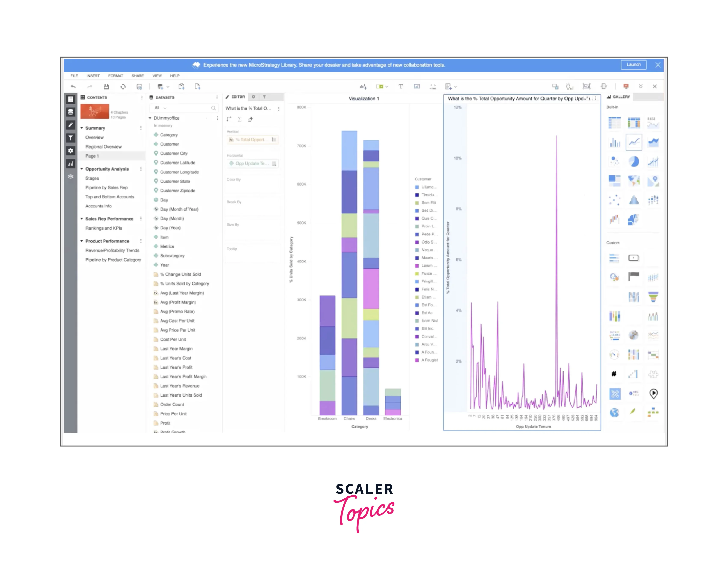Add a Text box from toolbar

click(400, 86)
